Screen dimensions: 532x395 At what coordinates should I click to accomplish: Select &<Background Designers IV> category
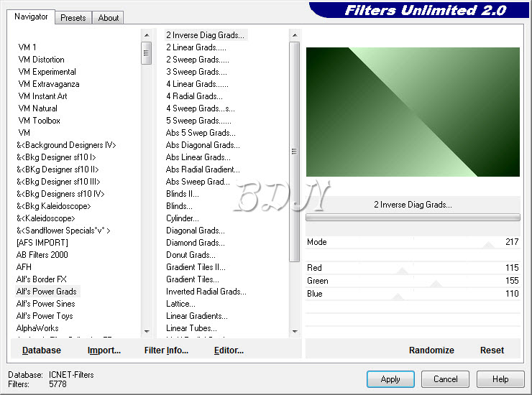(x=66, y=145)
